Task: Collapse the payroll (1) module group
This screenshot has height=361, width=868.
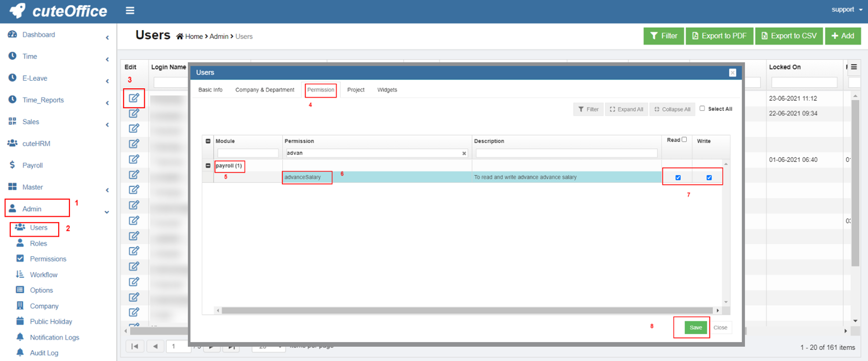Action: tap(208, 166)
